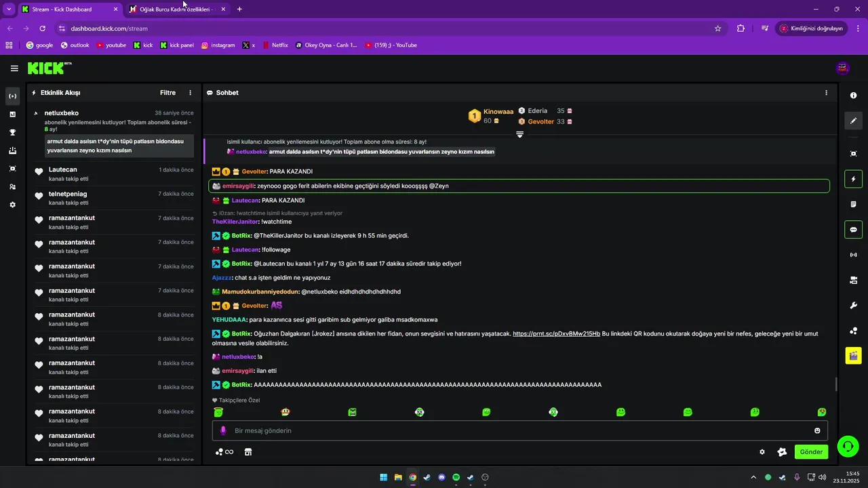Select the Stream broadcast icon in left sidebar

(x=12, y=96)
